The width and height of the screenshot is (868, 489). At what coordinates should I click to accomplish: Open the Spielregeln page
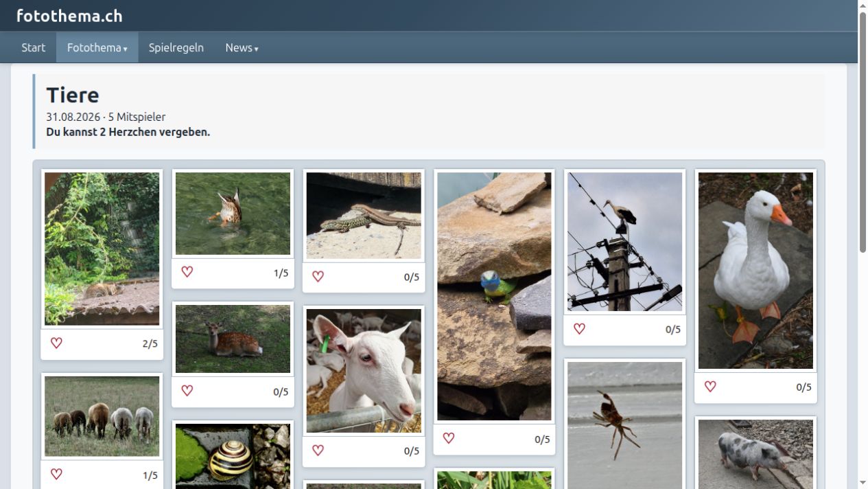176,47
